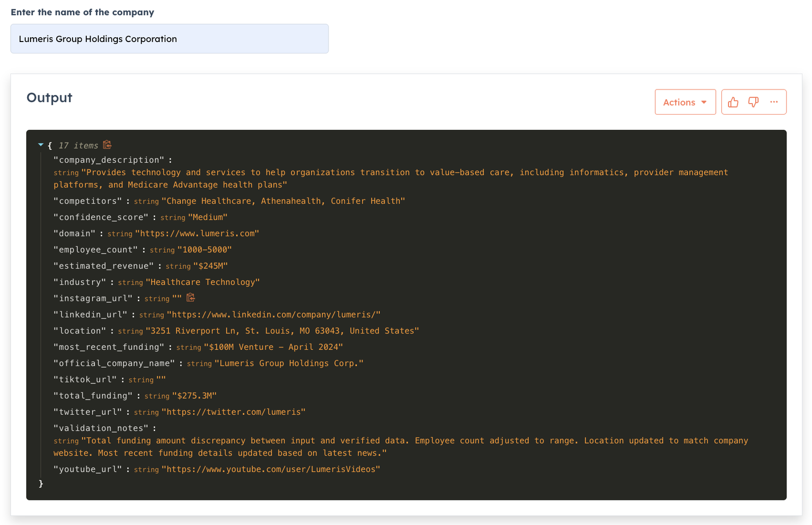Viewport: 812px width, 525px height.
Task: Select the "most_recent_funding" key
Action: pos(109,347)
